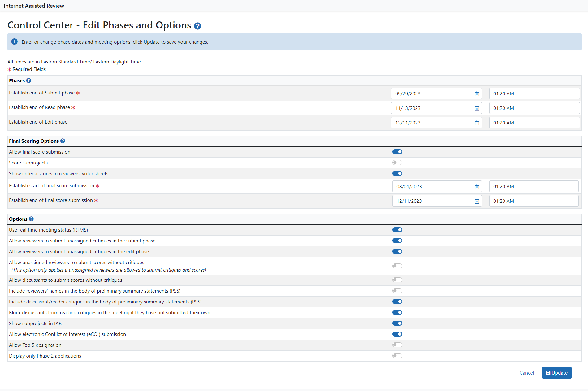588x391 pixels.
Task: Disable Show subprojects in IAR toggle
Action: pyautogui.click(x=397, y=323)
